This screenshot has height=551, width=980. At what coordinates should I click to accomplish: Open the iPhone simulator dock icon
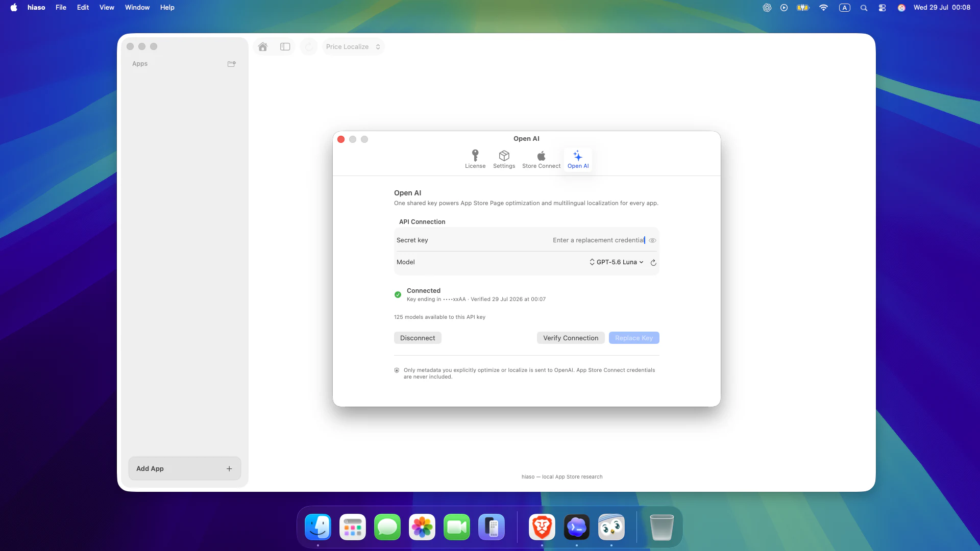pos(492,527)
